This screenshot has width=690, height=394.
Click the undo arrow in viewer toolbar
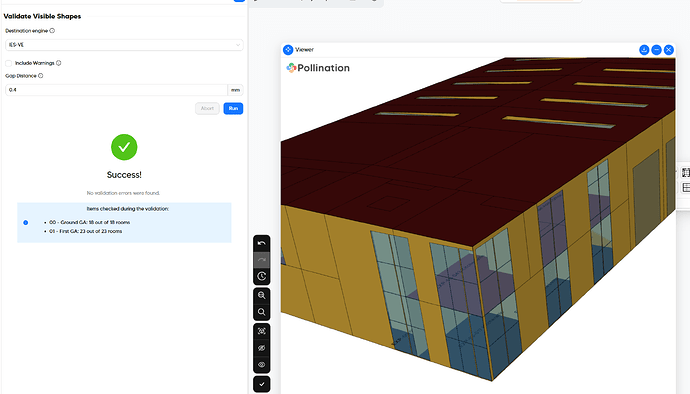(261, 243)
